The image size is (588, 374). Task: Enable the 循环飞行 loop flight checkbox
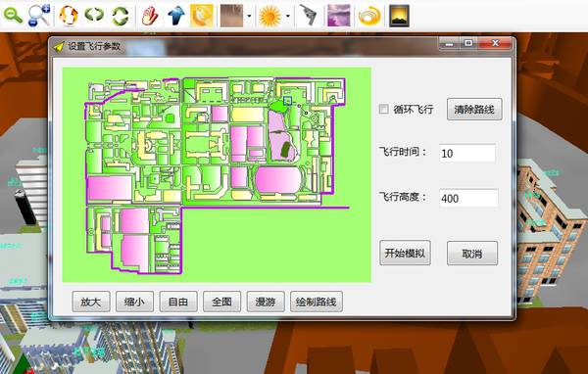point(383,109)
